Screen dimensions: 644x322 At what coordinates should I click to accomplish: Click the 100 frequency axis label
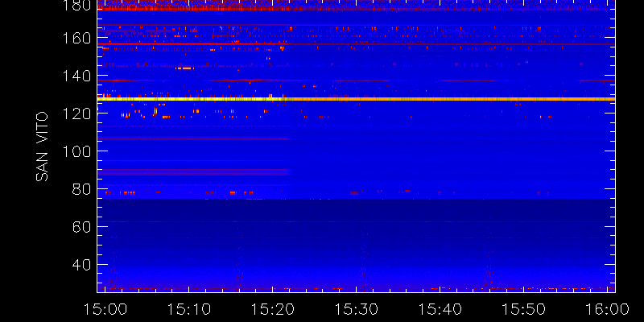tap(76, 152)
